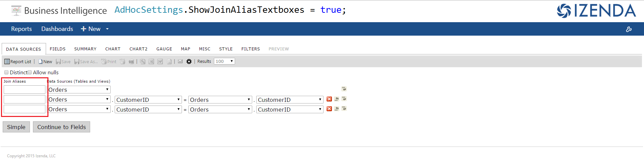Expand the Results count dropdown
The height and width of the screenshot is (164, 644).
[x=224, y=61]
